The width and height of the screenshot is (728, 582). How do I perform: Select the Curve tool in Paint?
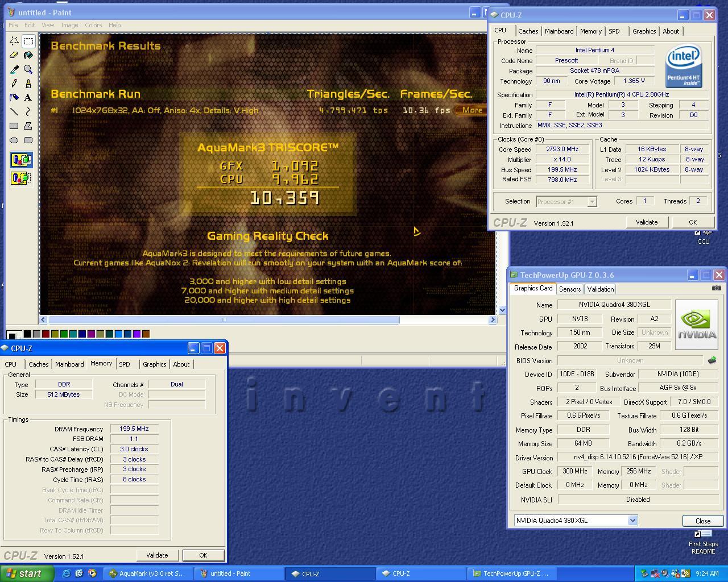coord(28,112)
